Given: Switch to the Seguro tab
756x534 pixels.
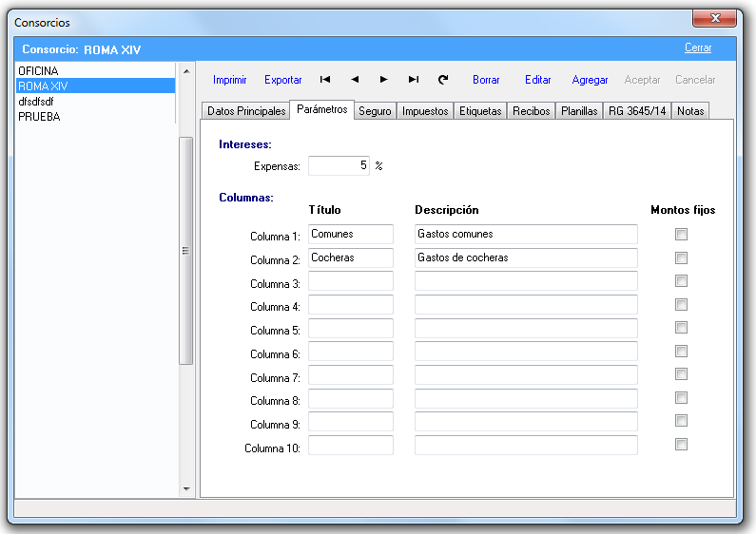Looking at the screenshot, I should click(x=375, y=111).
